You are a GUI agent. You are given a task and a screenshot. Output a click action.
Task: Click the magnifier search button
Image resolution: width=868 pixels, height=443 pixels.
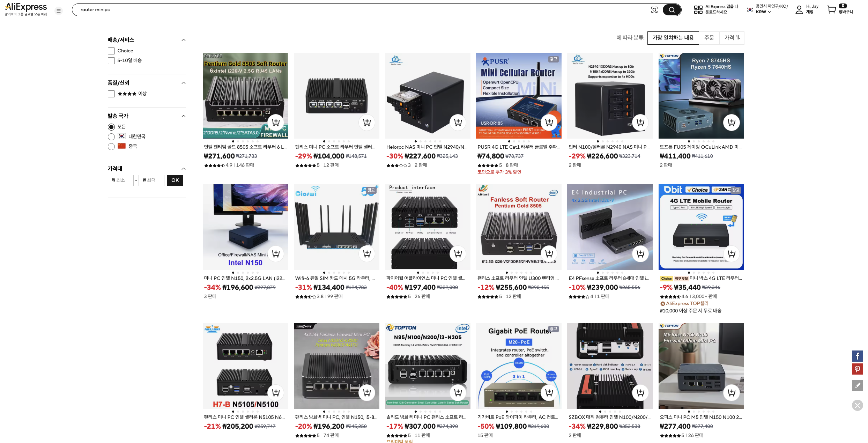click(x=672, y=10)
